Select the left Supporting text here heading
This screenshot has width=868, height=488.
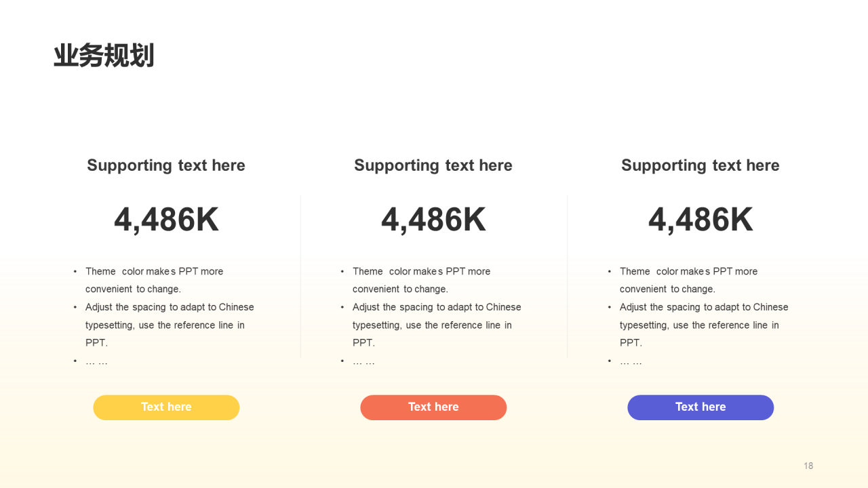(x=166, y=165)
